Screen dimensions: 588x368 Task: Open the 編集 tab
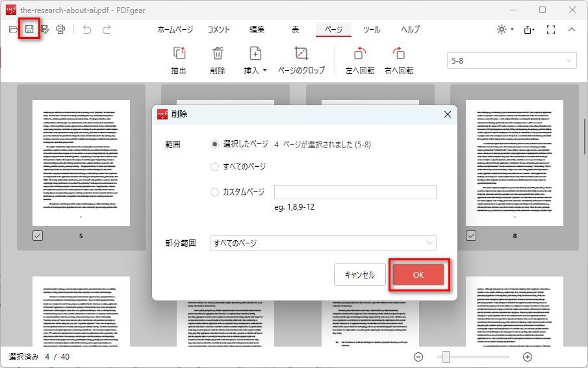(257, 30)
